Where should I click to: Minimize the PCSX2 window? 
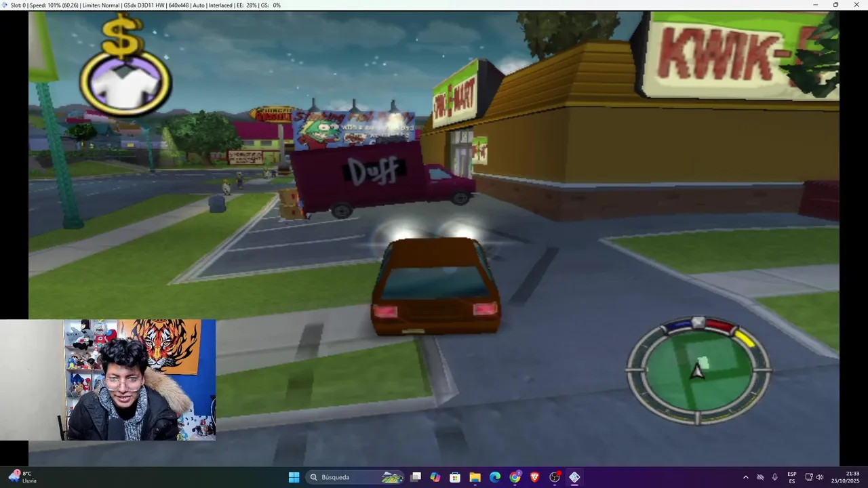click(x=816, y=5)
